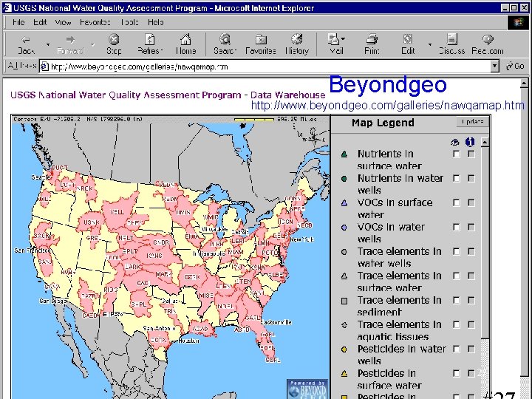Image resolution: width=532 pixels, height=399 pixels.
Task: Open the Help menu
Action: point(156,22)
